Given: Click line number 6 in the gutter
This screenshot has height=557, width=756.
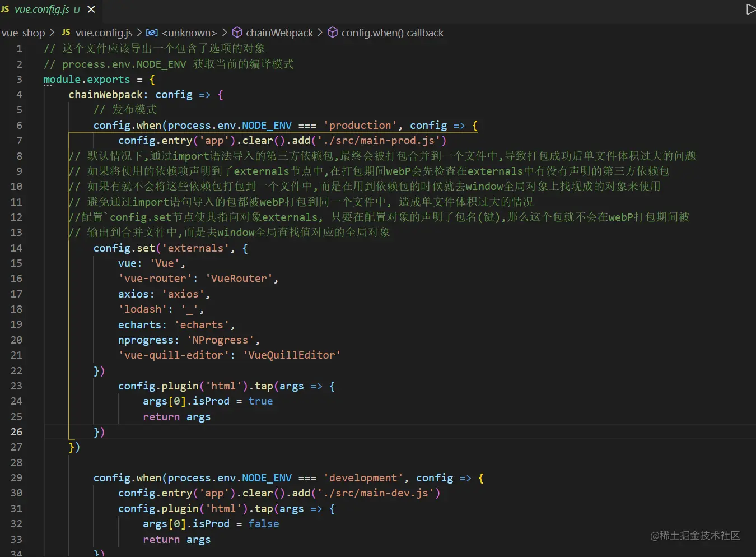Looking at the screenshot, I should 20,125.
